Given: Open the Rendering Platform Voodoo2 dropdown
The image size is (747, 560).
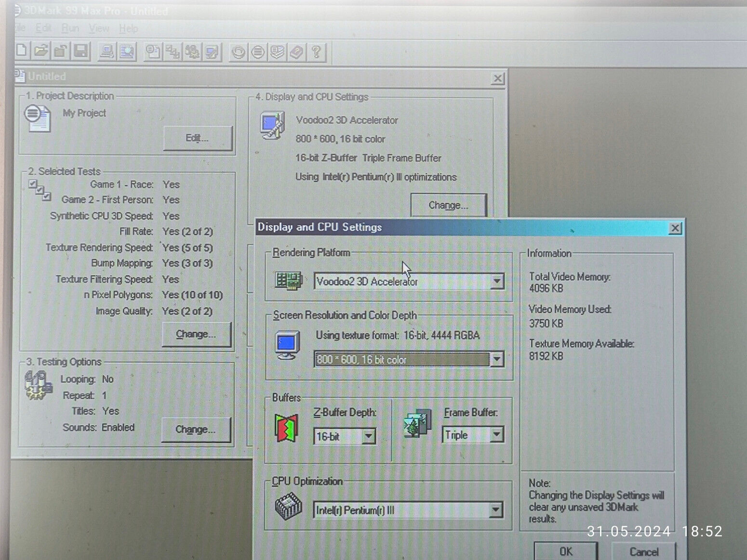Looking at the screenshot, I should click(x=497, y=281).
